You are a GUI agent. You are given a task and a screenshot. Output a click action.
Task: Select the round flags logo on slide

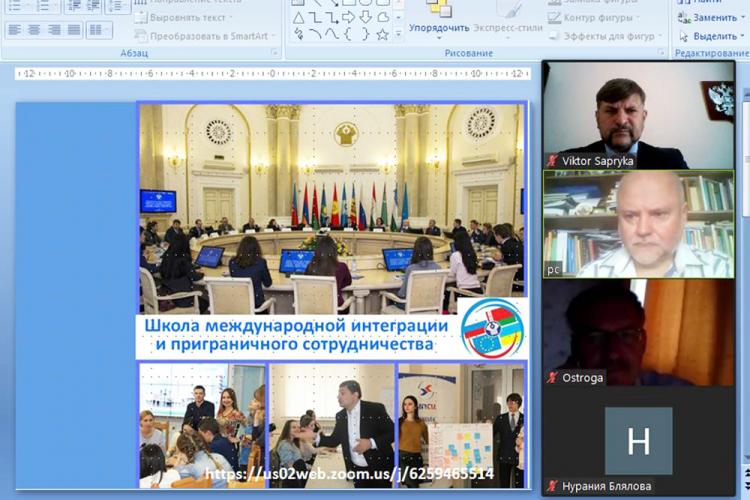[492, 330]
